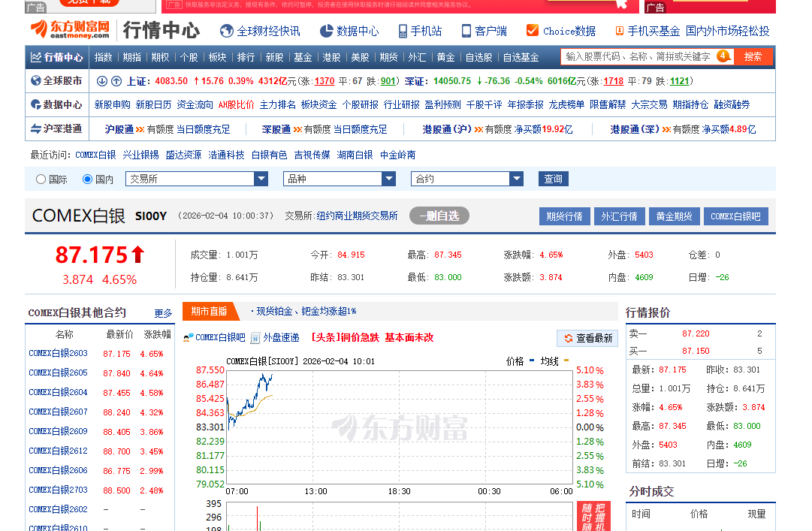The width and height of the screenshot is (812, 531).
Task: Open news 现货铂金、钯金均涨超1%
Action: point(306,311)
